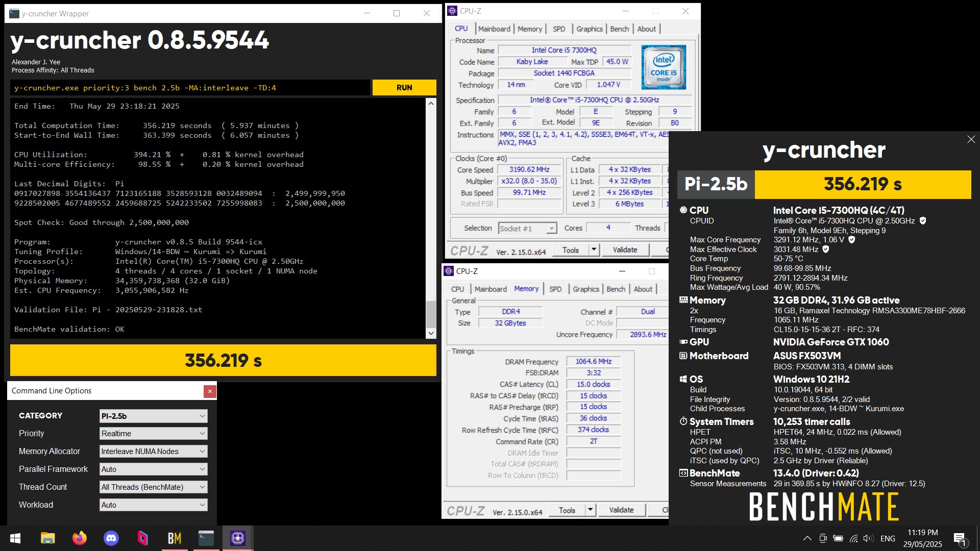Click Tools button in top CPU-Z

[571, 250]
